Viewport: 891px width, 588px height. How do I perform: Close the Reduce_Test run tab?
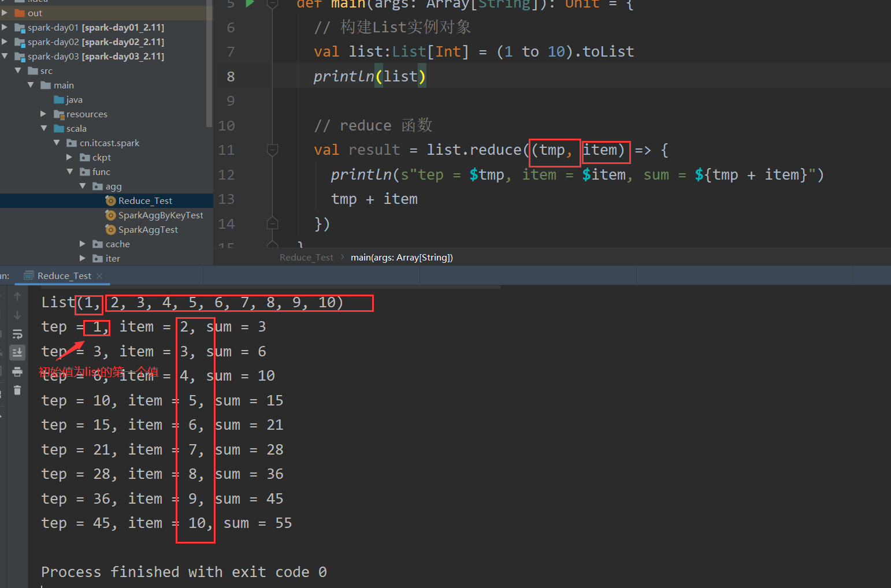pyautogui.click(x=99, y=276)
